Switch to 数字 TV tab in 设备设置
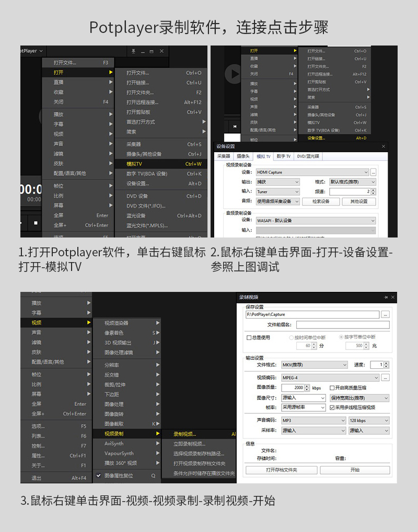Viewport: 418px width, 532px height. [x=283, y=156]
